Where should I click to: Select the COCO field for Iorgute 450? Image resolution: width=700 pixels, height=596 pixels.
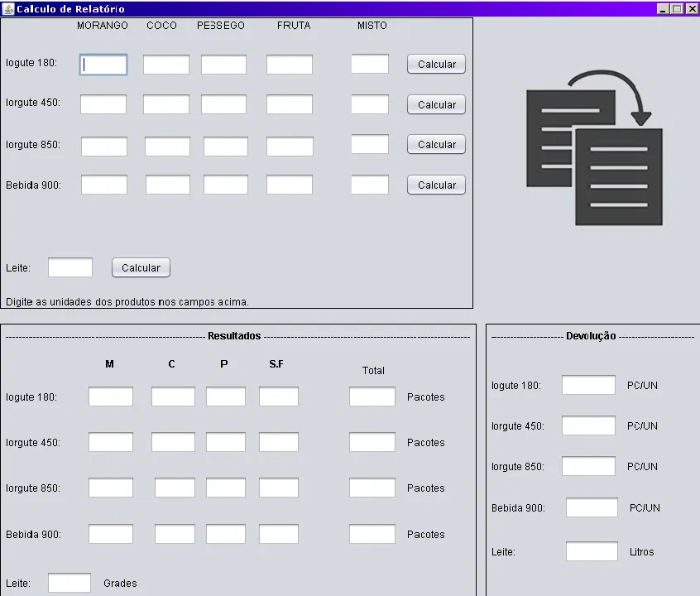pos(166,104)
